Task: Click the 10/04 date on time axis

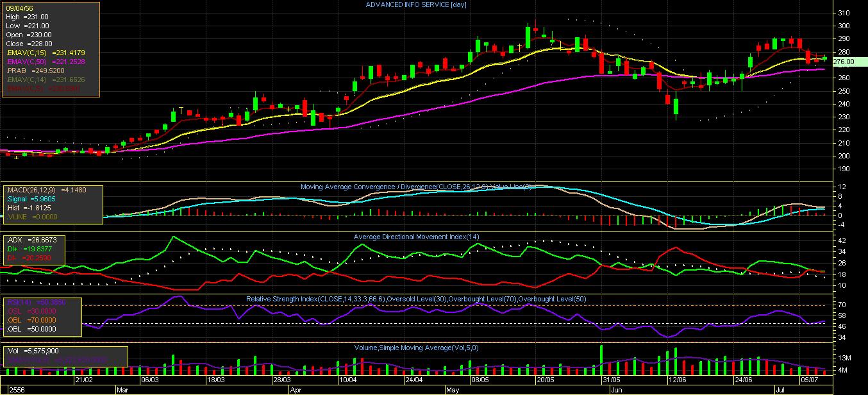Action: click(348, 380)
